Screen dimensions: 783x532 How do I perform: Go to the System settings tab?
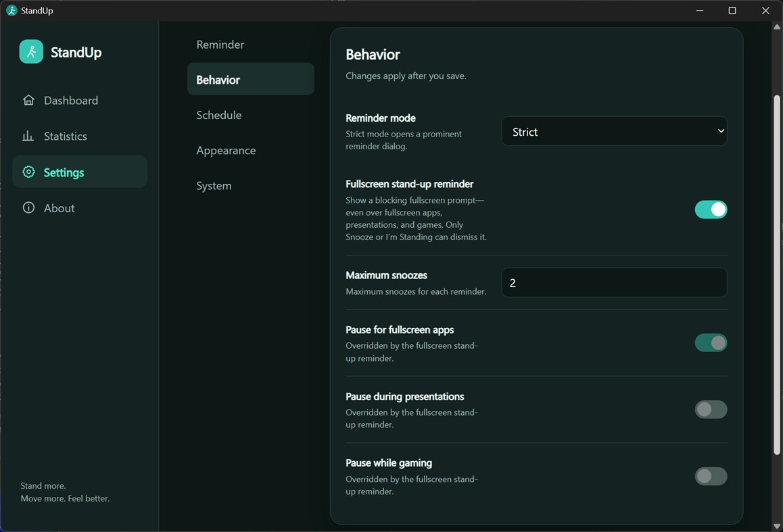click(251, 186)
